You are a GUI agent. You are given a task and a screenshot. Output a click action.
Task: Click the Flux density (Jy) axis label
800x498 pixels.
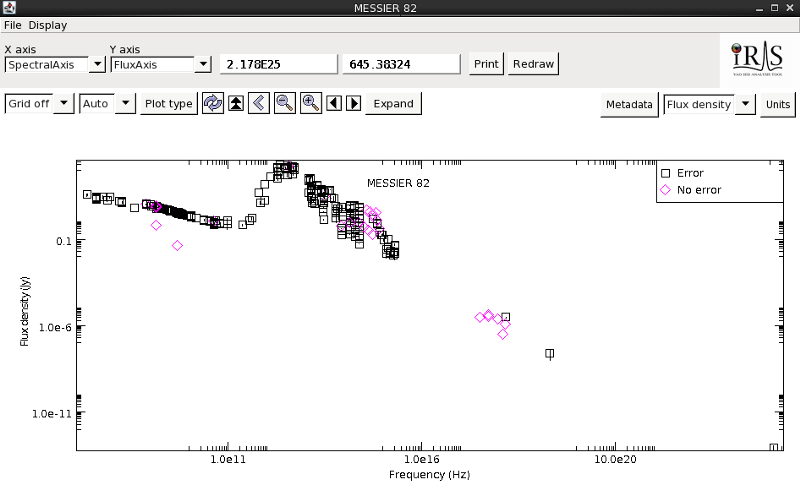[x=24, y=311]
